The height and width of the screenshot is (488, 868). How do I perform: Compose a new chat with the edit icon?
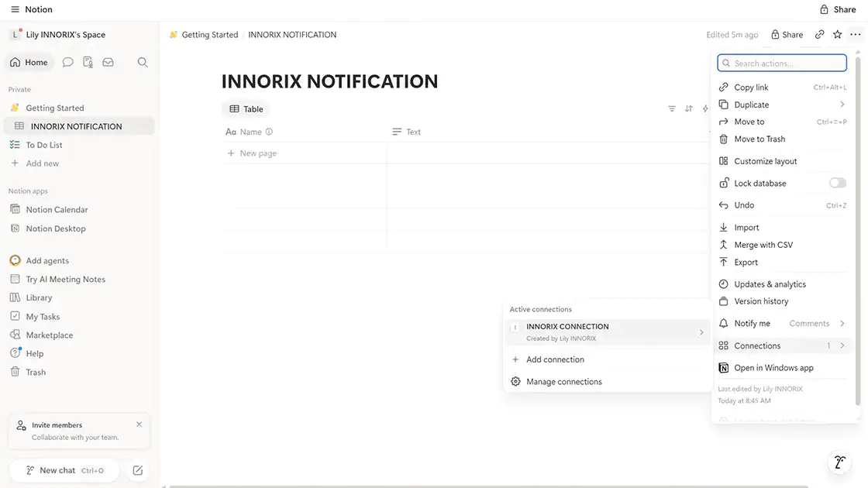click(x=138, y=470)
